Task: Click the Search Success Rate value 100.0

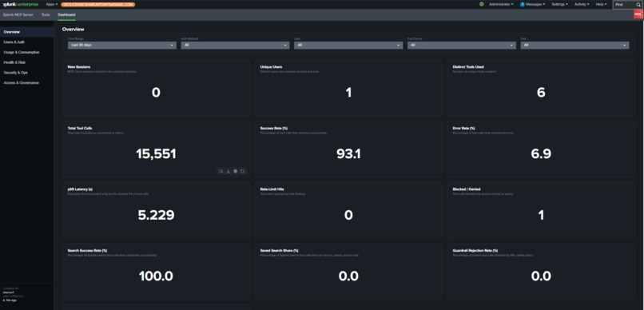Action: (x=156, y=276)
